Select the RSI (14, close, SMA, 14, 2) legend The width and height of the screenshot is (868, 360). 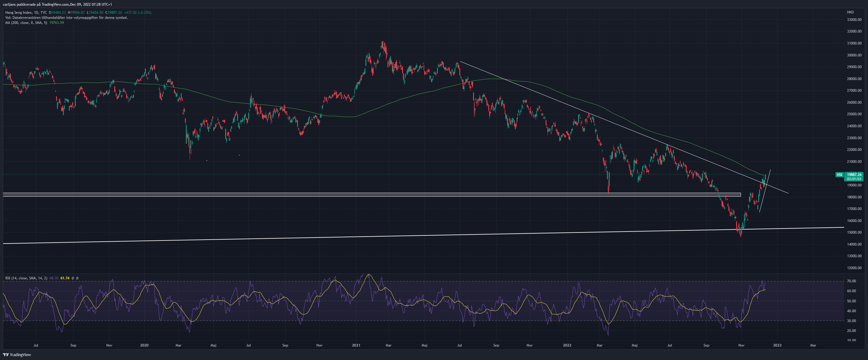[x=26, y=278]
